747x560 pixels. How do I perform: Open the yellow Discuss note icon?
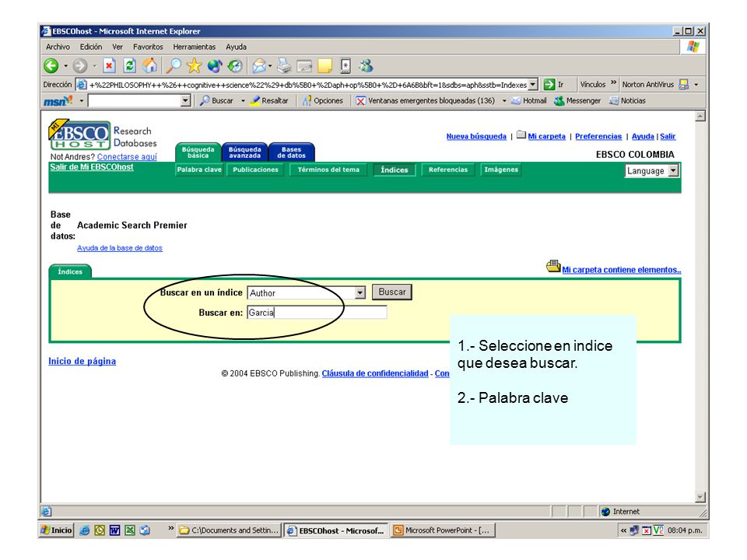[x=325, y=65]
